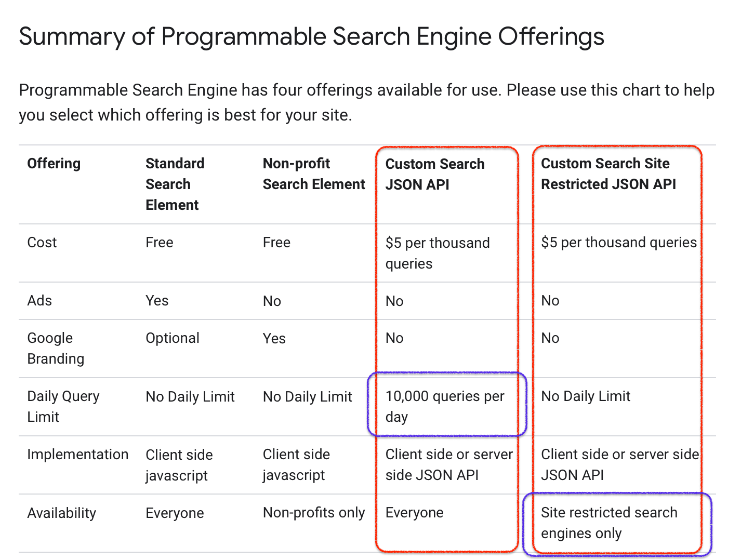Select the "Standard Search Element" column header
Screen dimensions: 741x560
tap(175, 184)
